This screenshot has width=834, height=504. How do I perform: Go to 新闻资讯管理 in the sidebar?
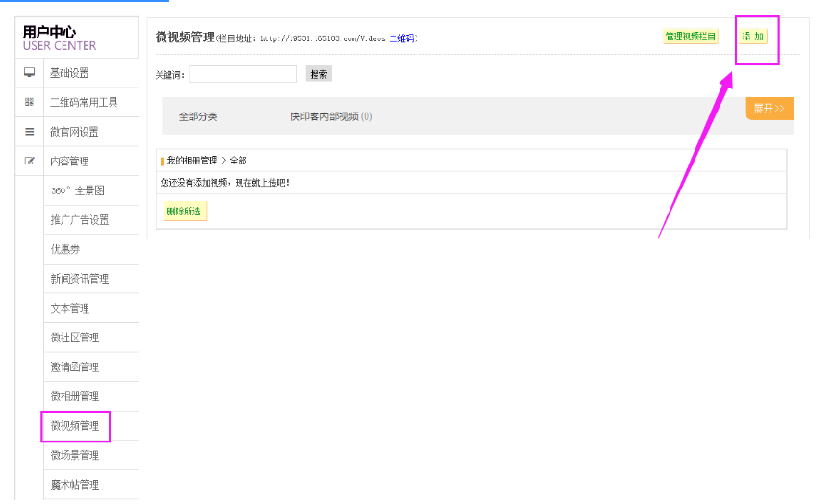[x=80, y=279]
